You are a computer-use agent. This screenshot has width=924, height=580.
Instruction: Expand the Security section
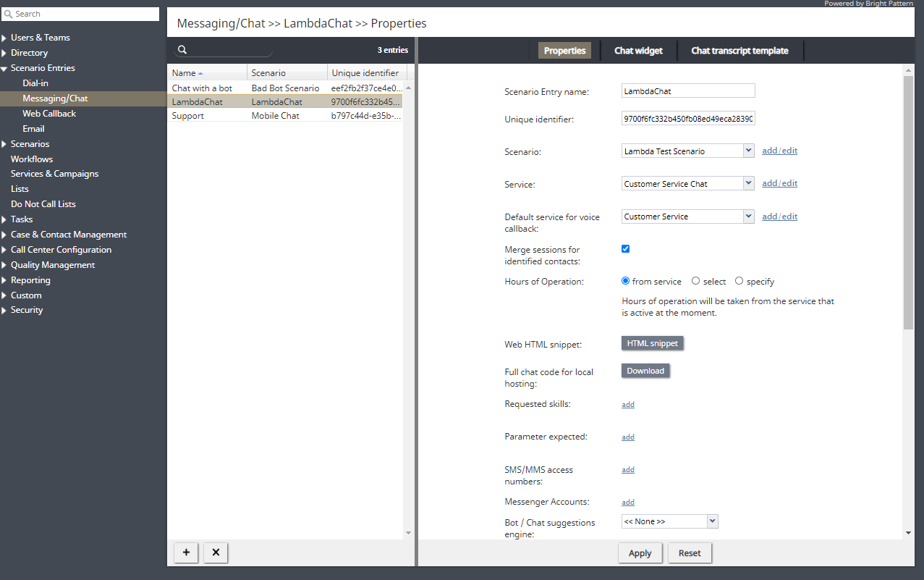[x=4, y=310]
